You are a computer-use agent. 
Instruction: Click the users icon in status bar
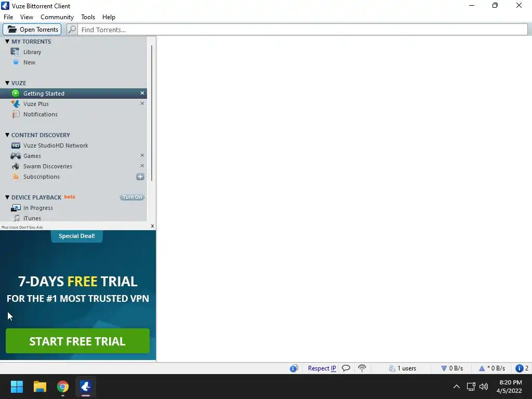tap(392, 368)
